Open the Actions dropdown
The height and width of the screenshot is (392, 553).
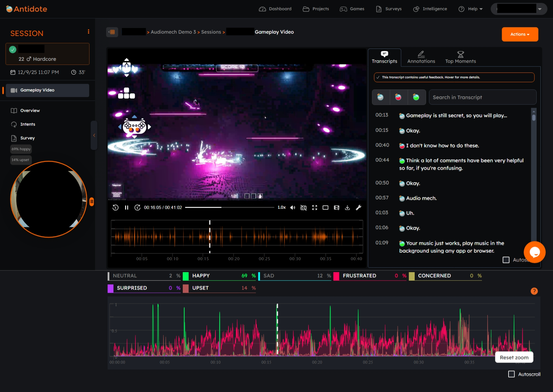click(x=520, y=34)
